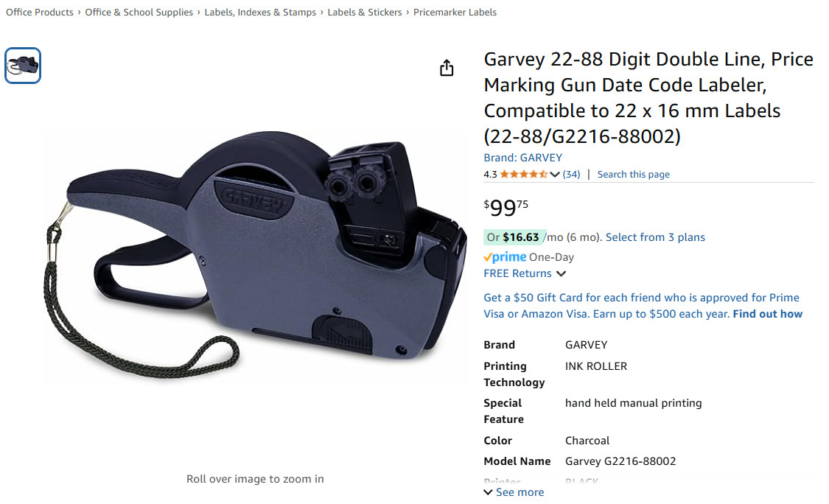Click the Find out how link
The image size is (829, 504).
(x=768, y=314)
